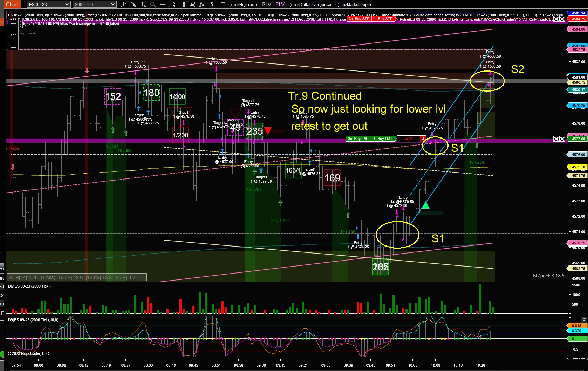Open the Data Box icon
Screen dimensions: 588x371
click(x=172, y=5)
